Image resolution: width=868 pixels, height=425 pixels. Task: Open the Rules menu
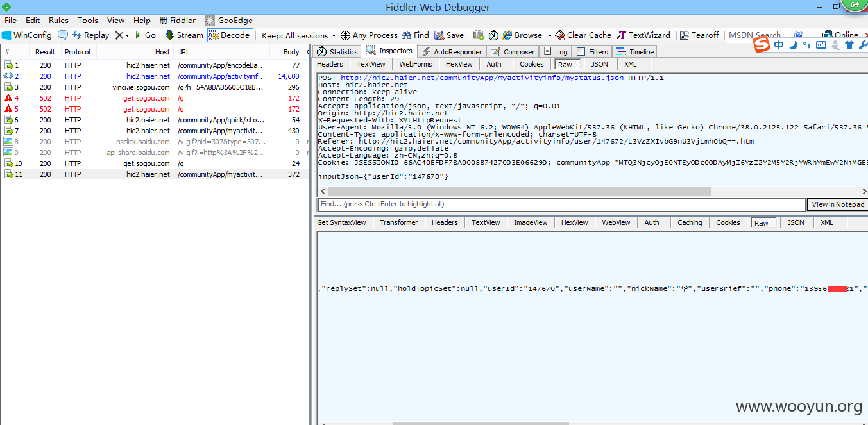click(58, 20)
